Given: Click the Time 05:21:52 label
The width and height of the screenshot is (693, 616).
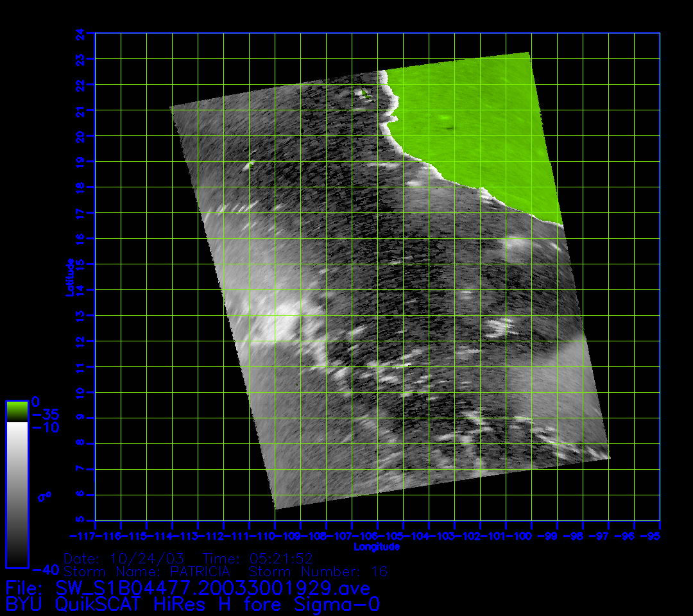Looking at the screenshot, I should (x=257, y=558).
